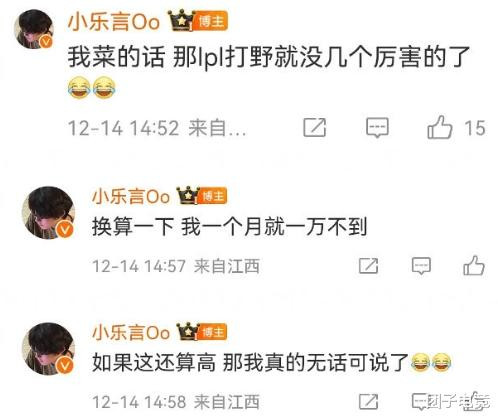Open the 小乐言Oo username in third comment
The image size is (498, 420).
click(131, 332)
